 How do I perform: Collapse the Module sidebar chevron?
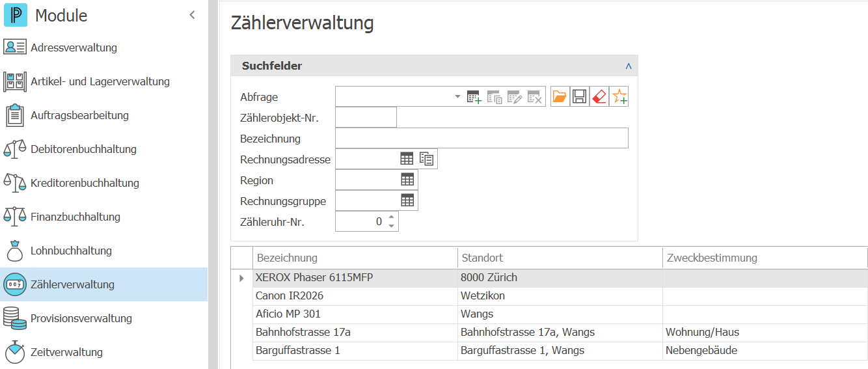click(192, 15)
